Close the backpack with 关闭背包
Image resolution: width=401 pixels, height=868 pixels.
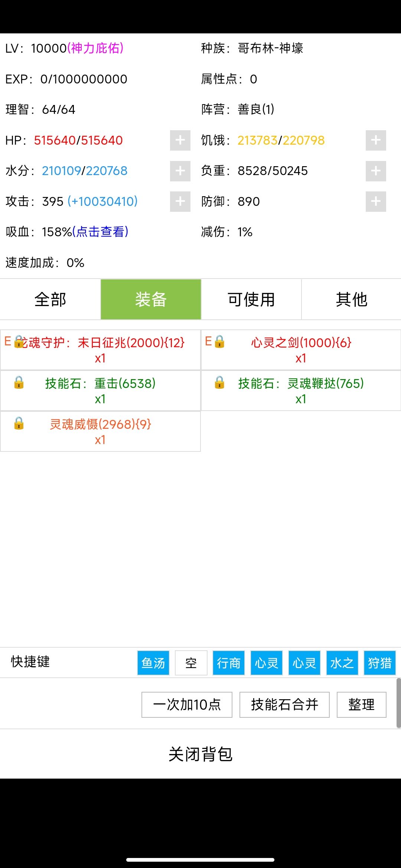click(200, 754)
